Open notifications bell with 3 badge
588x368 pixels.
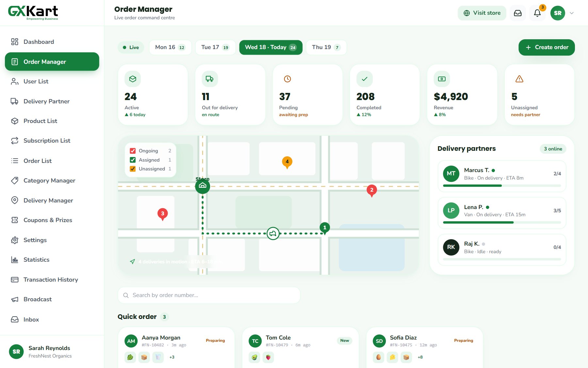[x=537, y=13]
